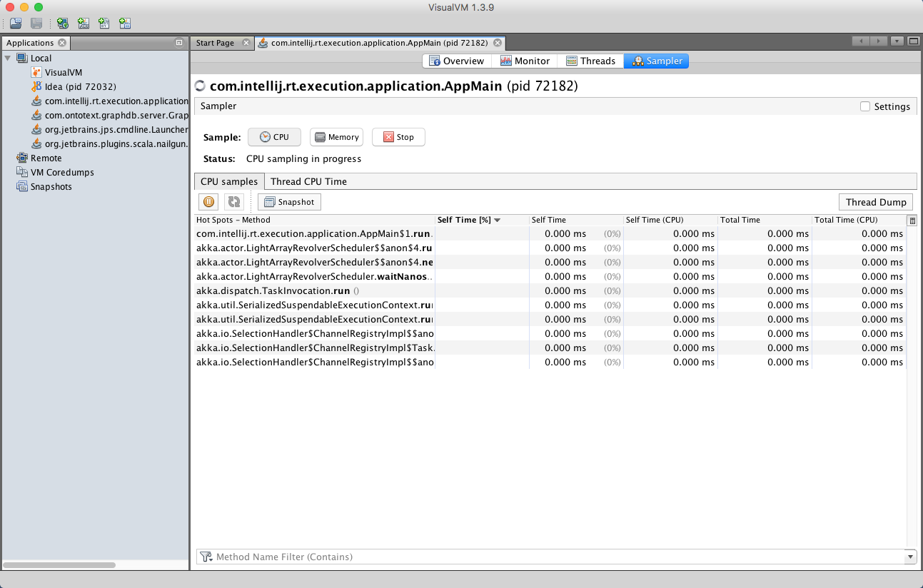
Task: Open method name filter dropdown arrow
Action: point(910,557)
